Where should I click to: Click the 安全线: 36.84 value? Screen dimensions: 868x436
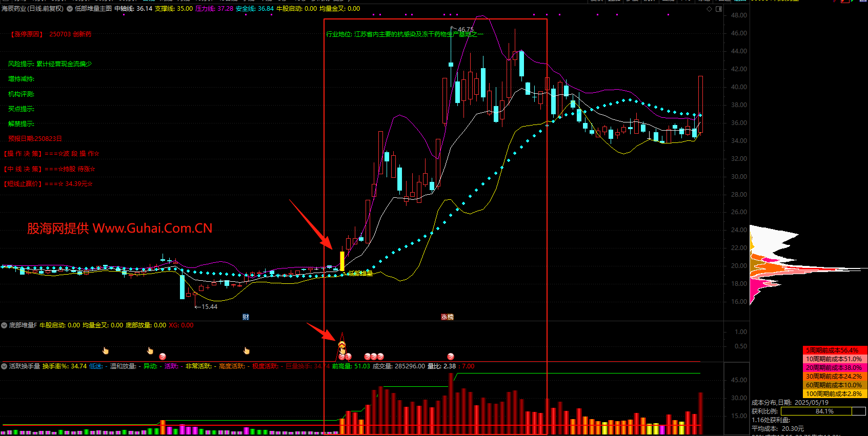[255, 9]
